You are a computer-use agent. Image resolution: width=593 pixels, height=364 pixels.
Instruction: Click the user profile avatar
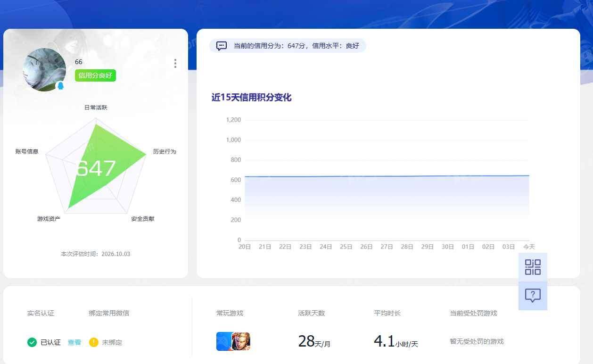click(44, 69)
